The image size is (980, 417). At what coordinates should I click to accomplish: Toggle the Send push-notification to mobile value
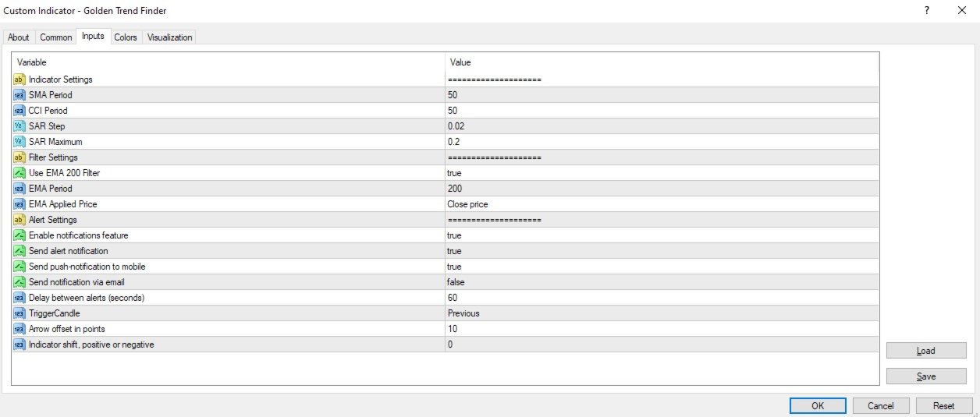click(x=662, y=267)
